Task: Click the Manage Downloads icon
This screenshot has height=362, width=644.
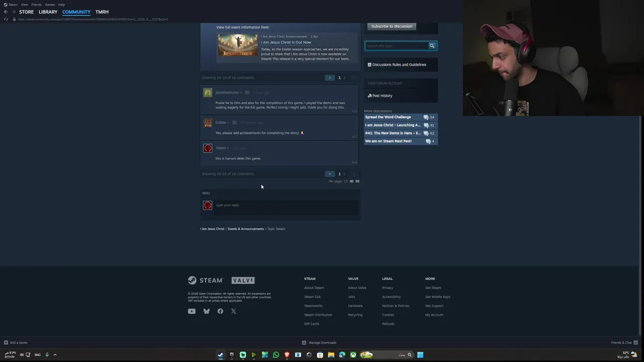Action: coord(304,342)
